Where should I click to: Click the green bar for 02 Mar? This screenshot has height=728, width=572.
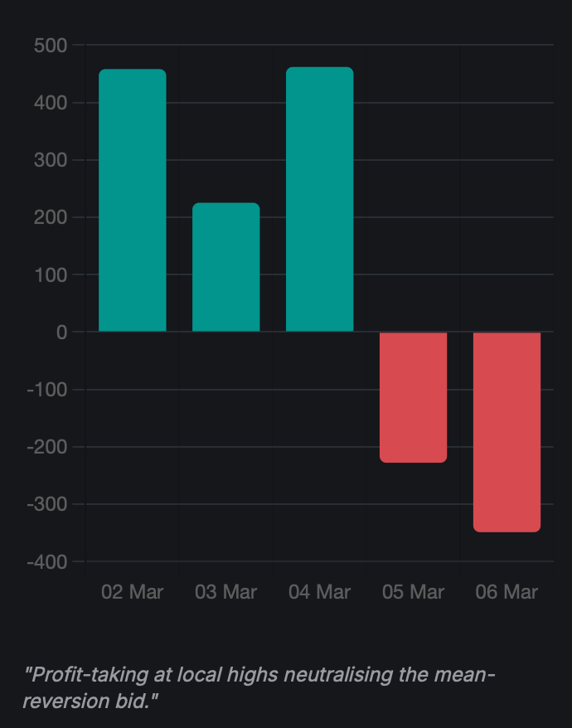[x=133, y=201]
